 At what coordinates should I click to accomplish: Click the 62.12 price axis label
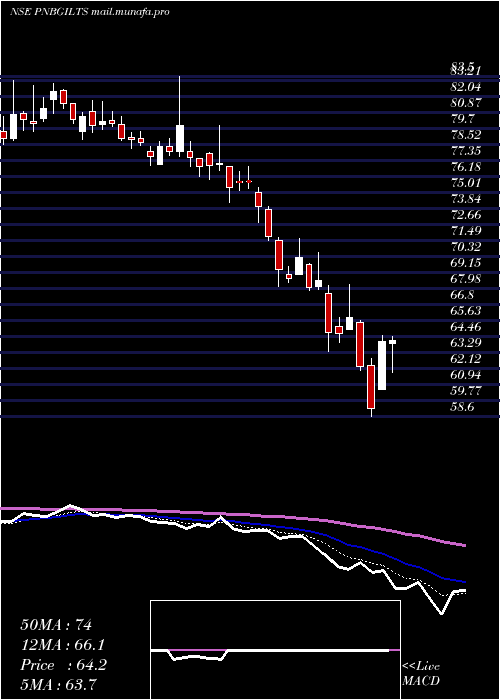465,359
